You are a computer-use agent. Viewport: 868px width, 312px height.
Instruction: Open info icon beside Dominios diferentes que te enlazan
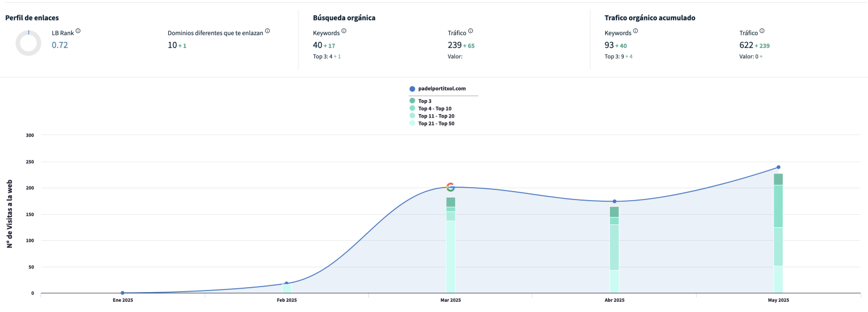[x=267, y=31]
